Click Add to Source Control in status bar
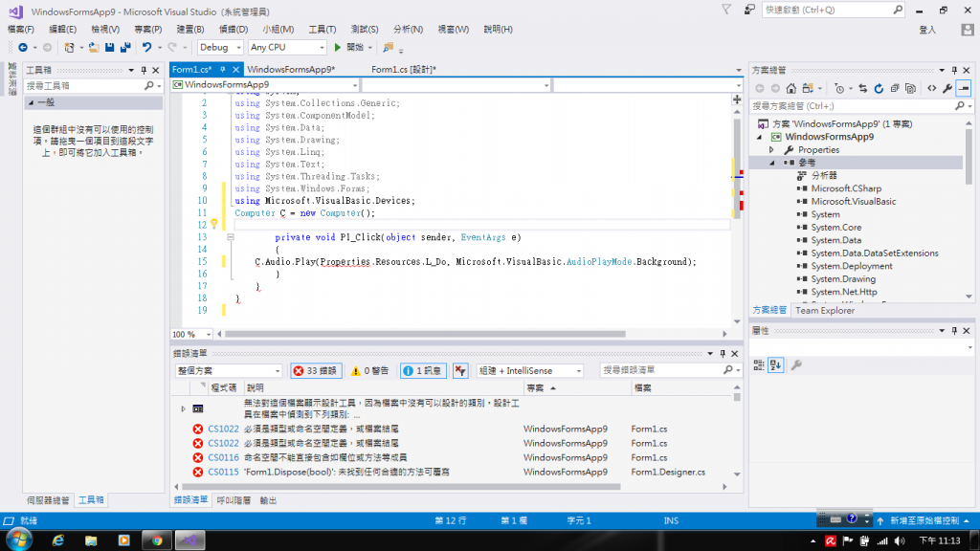The image size is (980, 551). point(924,520)
